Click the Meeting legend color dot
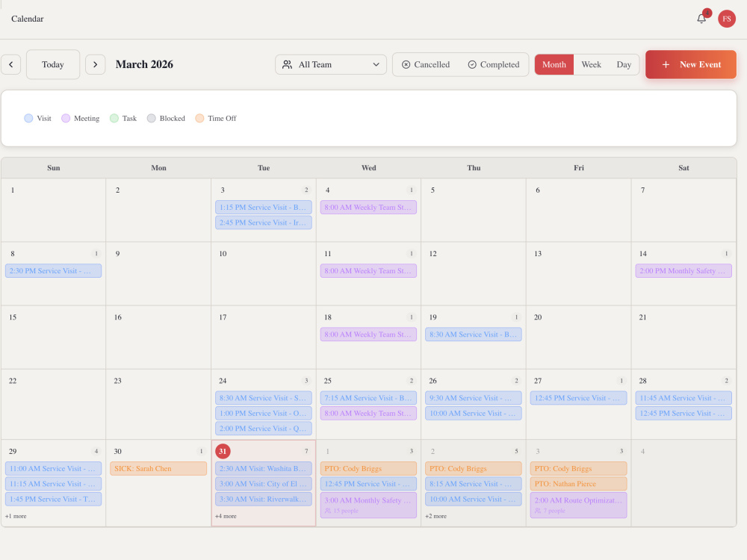747x560 pixels. [66, 118]
